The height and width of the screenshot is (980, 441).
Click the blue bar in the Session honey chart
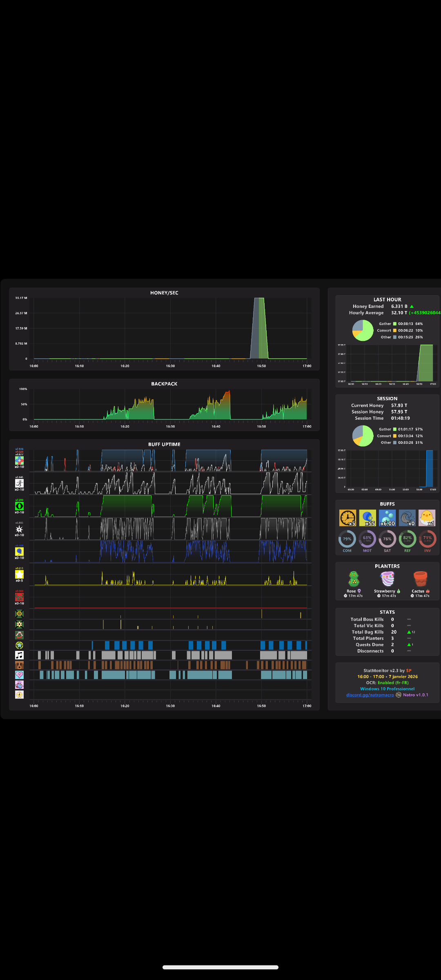(429, 468)
